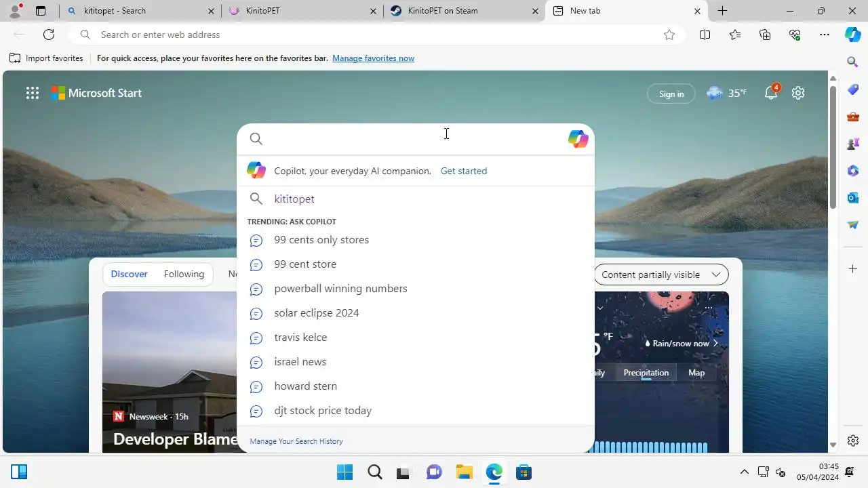Refresh the page with reload icon
The height and width of the screenshot is (488, 868).
coord(49,35)
